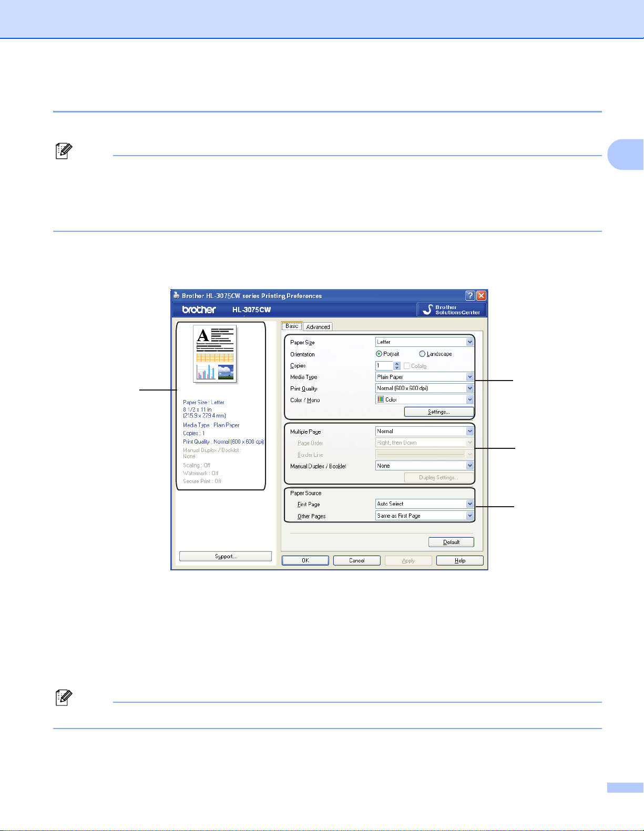
Task: Select Portrait orientation
Action: tap(387, 354)
